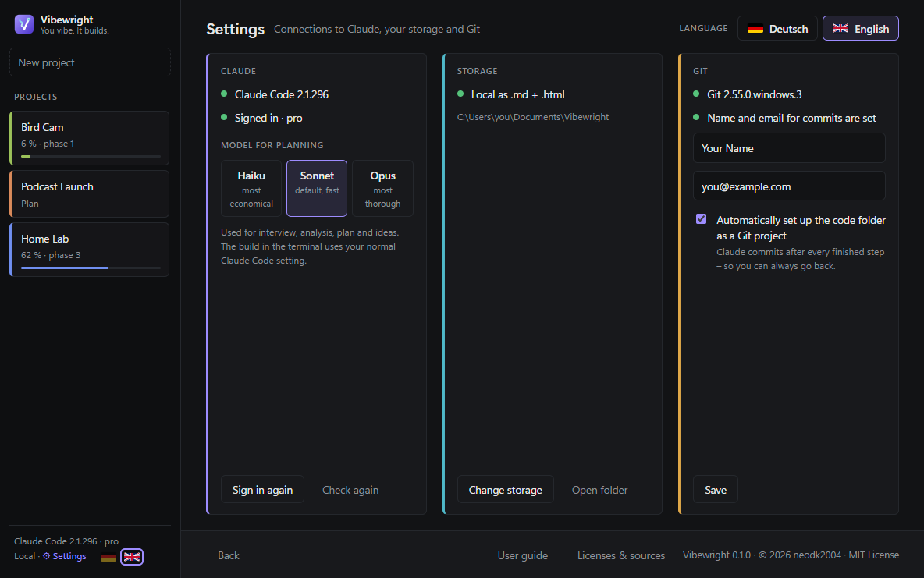Switch language to Deutsch
Image resolution: width=924 pixels, height=578 pixels.
(777, 28)
